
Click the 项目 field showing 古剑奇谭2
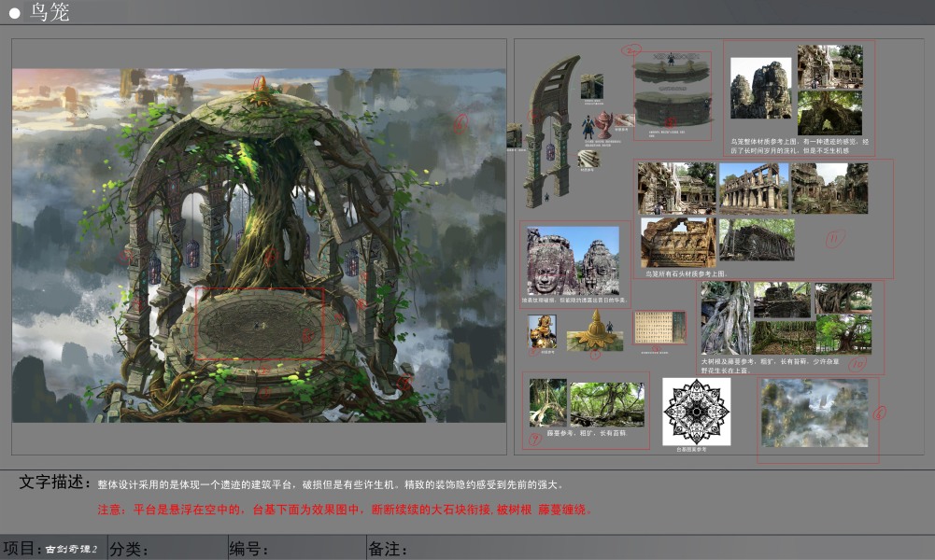tap(50, 549)
